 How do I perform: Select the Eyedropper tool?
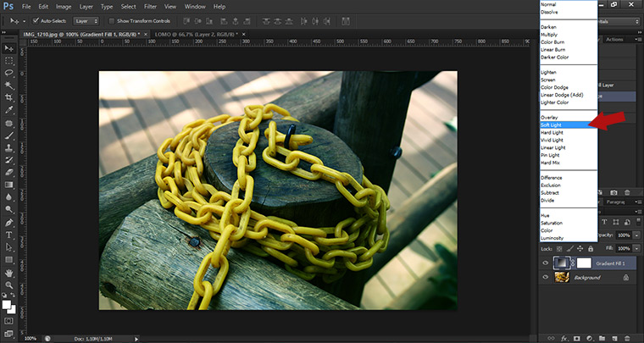[x=8, y=110]
